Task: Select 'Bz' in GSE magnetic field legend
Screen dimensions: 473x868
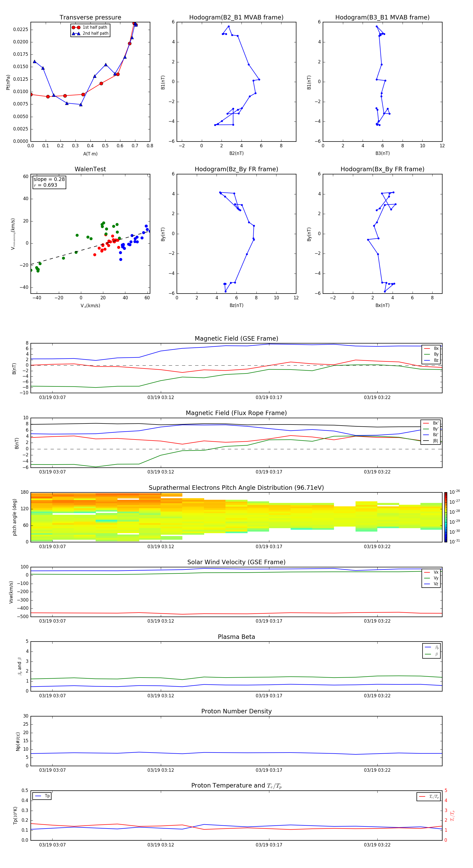Action: (431, 360)
